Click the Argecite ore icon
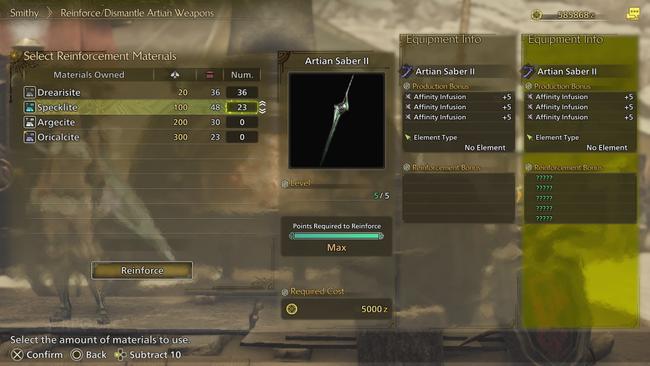The image size is (650, 366). (x=29, y=122)
